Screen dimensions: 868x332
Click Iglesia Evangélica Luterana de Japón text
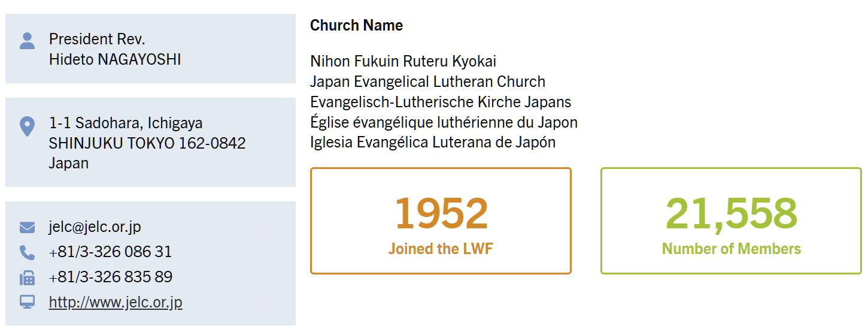pos(433,142)
